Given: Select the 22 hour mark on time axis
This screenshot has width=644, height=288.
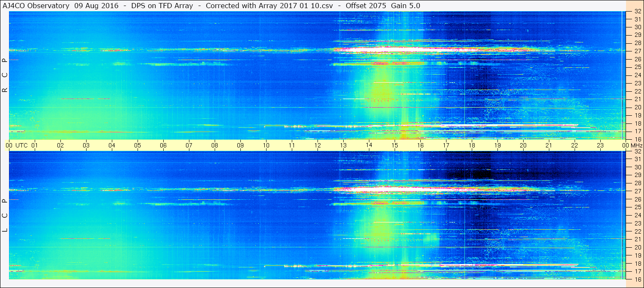Looking at the screenshot, I should pyautogui.click(x=575, y=145).
